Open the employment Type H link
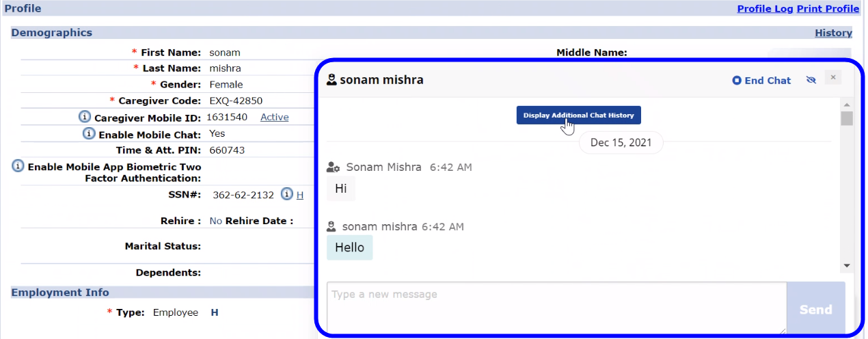The height and width of the screenshot is (339, 868). [215, 312]
